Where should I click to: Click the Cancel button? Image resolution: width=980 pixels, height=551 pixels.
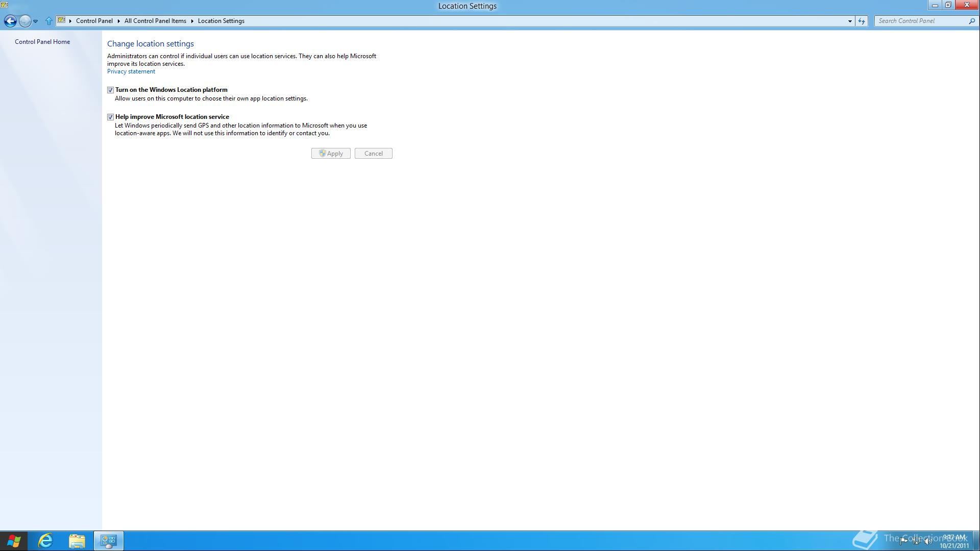click(x=373, y=153)
